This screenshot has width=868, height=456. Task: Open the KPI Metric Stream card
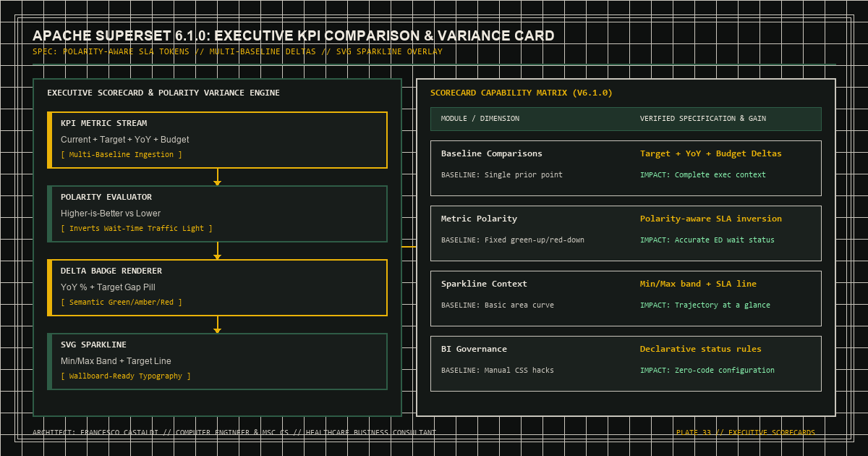point(217,140)
